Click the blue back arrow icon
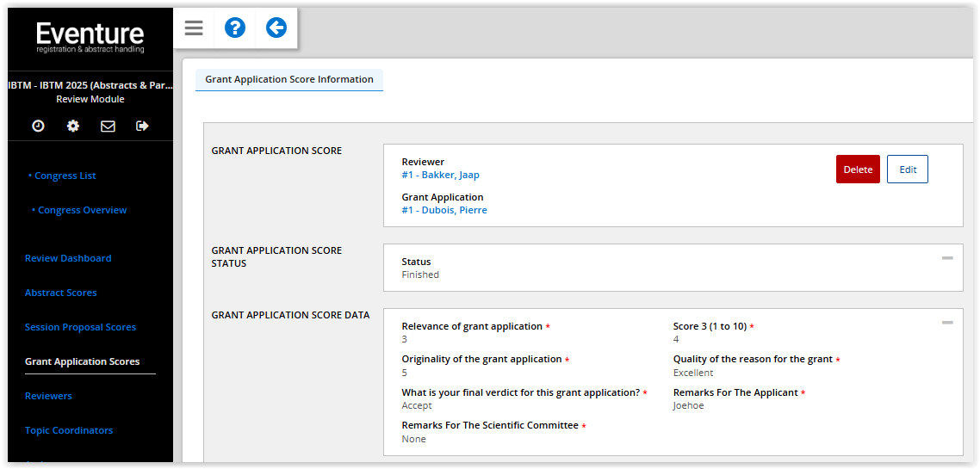Screen dimensions: 980x469 pos(276,28)
